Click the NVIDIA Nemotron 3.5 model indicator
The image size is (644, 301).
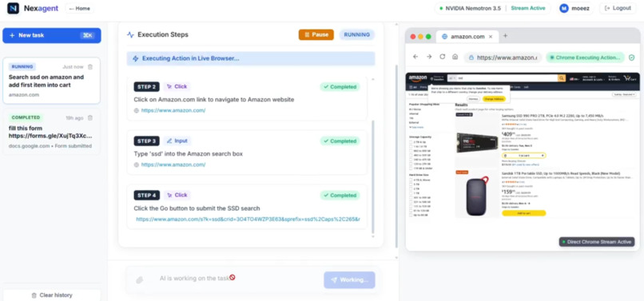pos(470,8)
